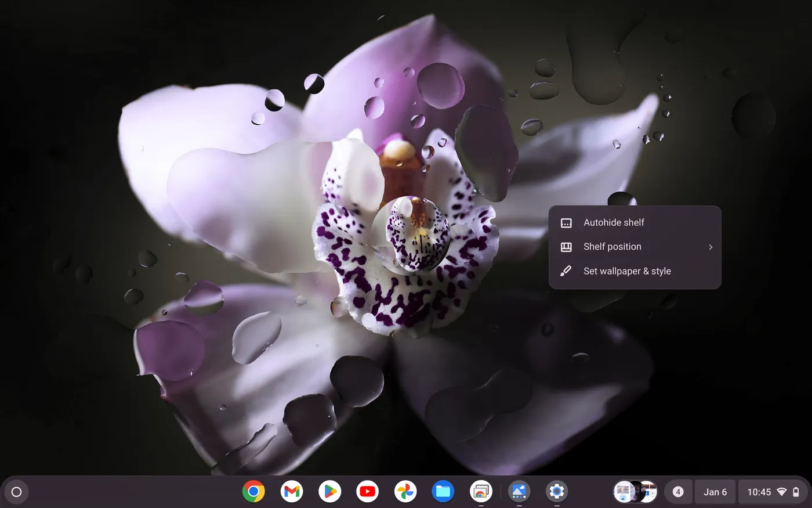Open calendar from Jan 6 date
Screen dimensions: 812x508
pos(715,492)
